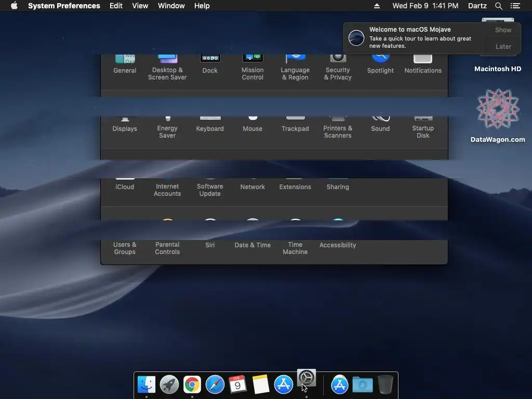Viewport: 532px width, 399px height.
Task: Open the Help menu
Action: [x=202, y=6]
